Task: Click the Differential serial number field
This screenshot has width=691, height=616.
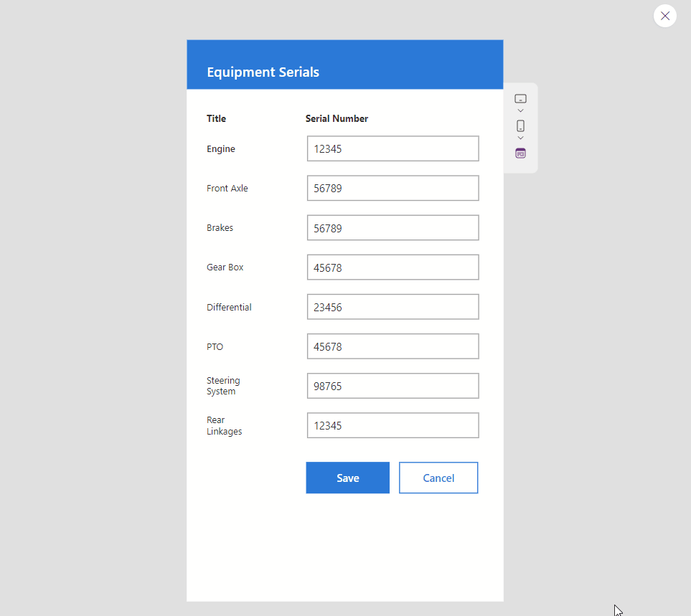Action: 392,306
